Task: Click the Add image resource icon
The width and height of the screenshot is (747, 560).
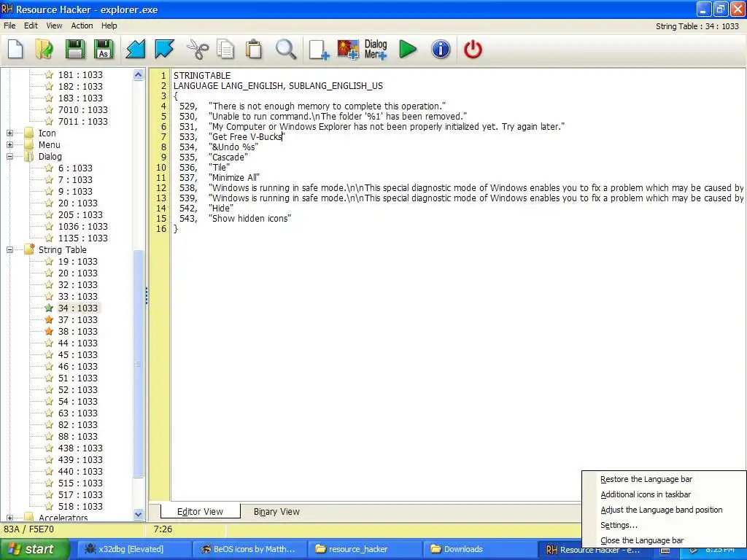Action: point(348,49)
